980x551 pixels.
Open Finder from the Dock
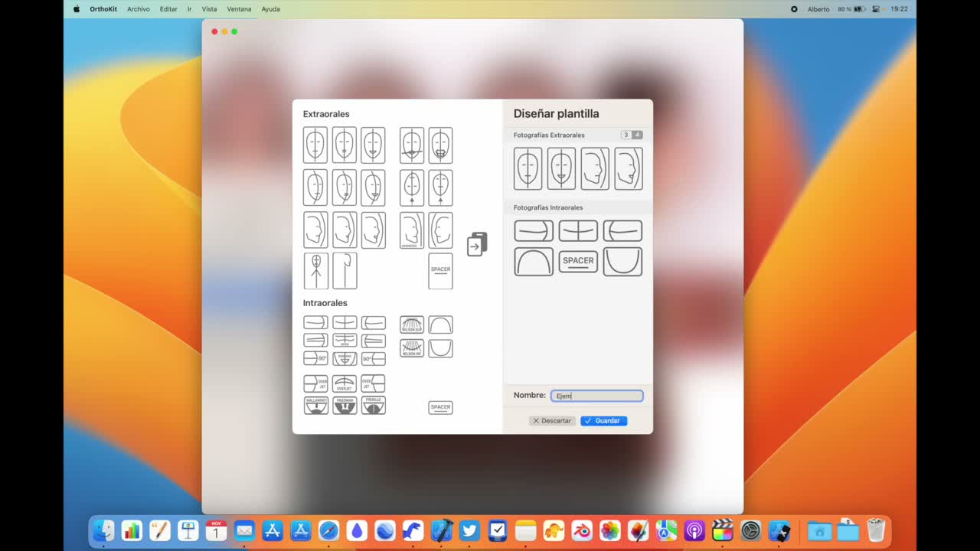click(x=103, y=530)
